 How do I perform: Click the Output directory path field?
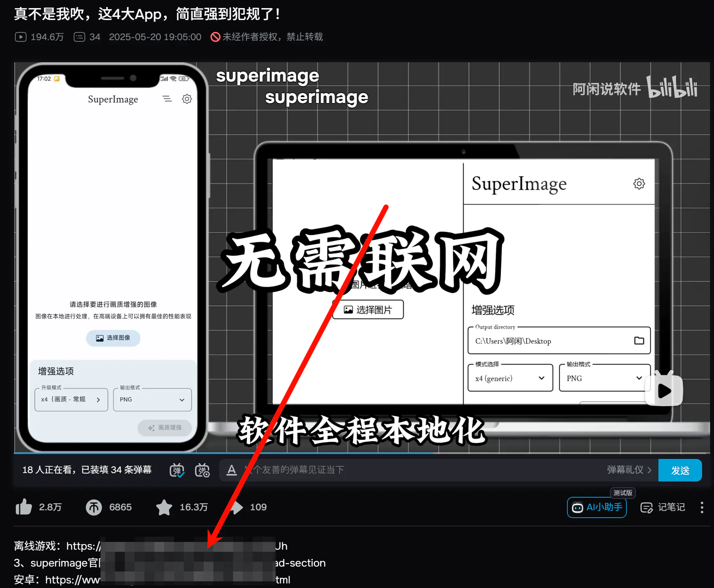(x=559, y=340)
